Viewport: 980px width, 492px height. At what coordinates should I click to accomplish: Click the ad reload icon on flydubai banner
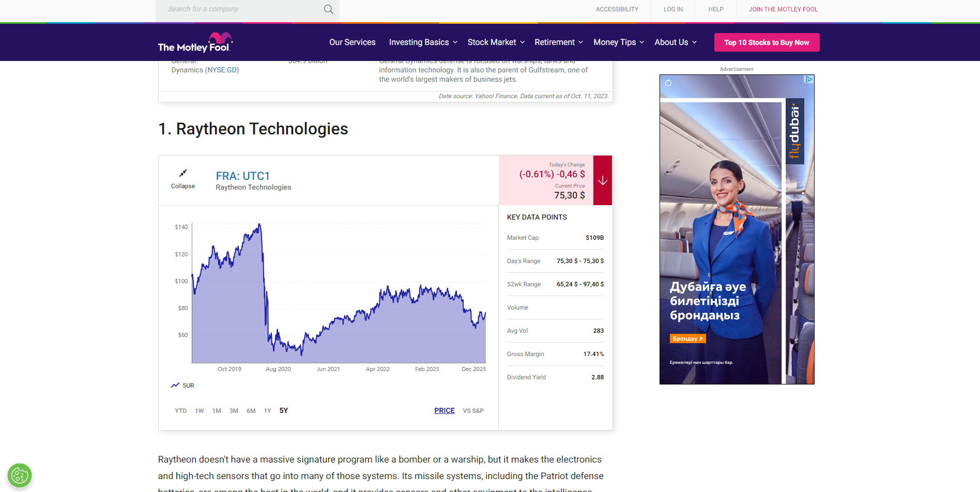click(668, 83)
